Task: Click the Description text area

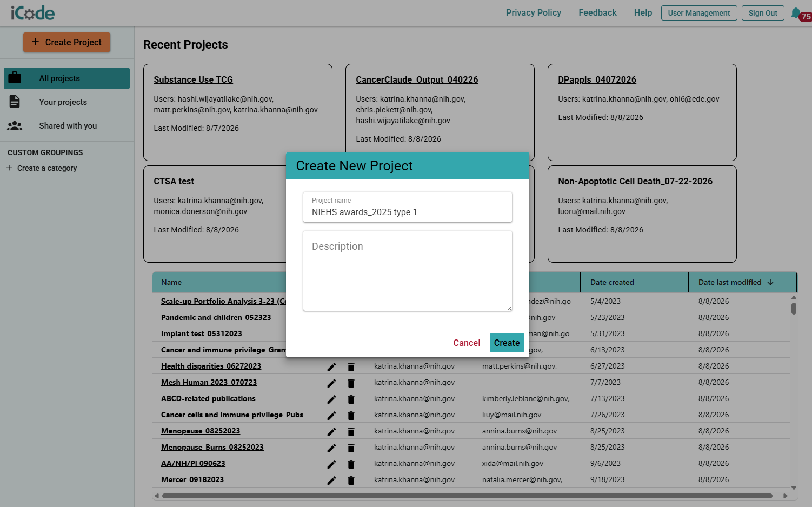Action: [x=408, y=271]
